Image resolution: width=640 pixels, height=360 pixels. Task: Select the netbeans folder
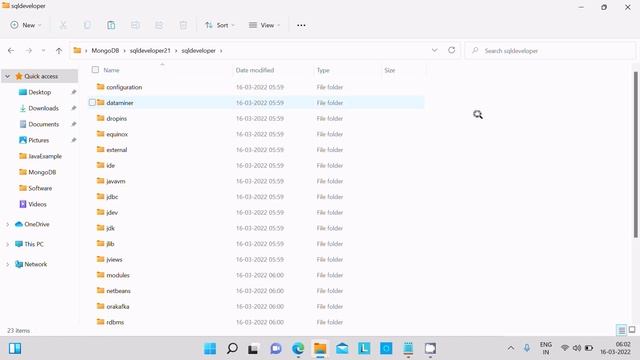click(x=118, y=291)
